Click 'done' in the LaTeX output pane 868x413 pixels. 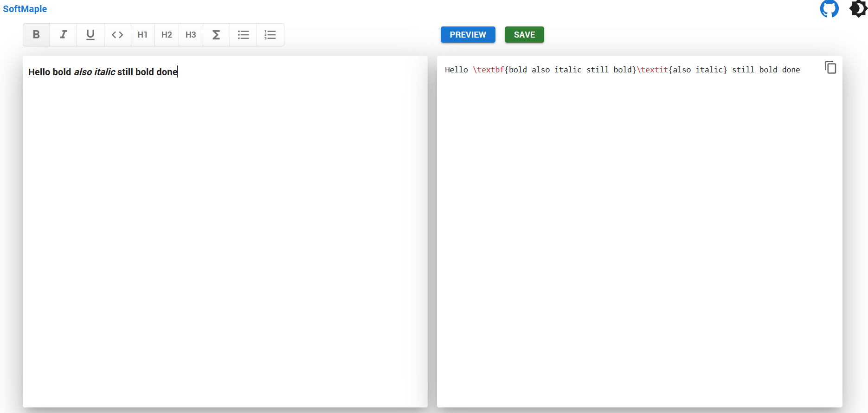pyautogui.click(x=791, y=70)
